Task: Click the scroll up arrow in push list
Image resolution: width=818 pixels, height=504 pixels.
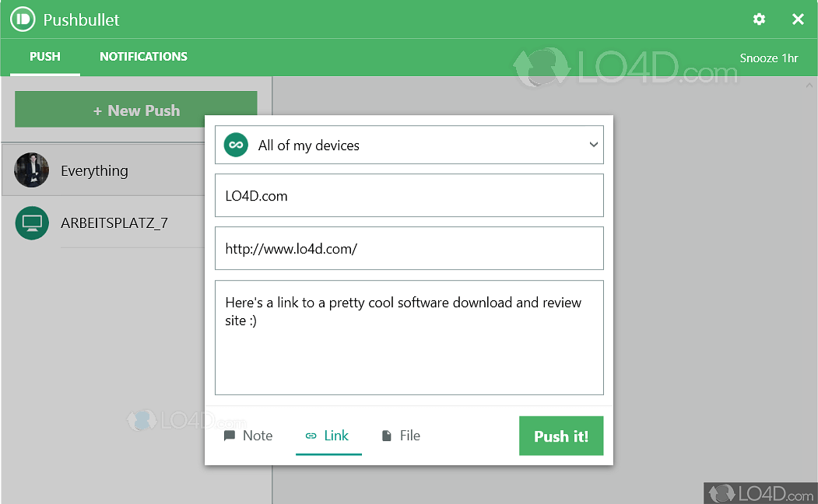Action: point(809,85)
